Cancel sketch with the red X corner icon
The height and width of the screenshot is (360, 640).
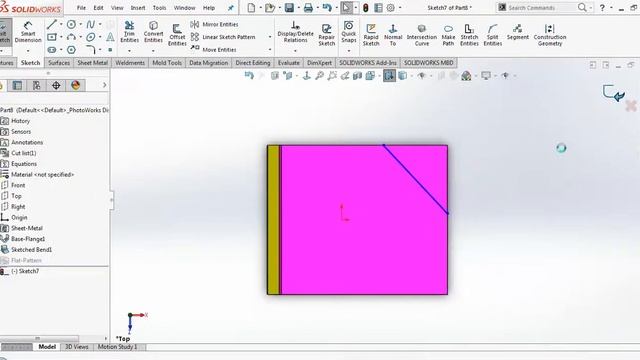631,106
